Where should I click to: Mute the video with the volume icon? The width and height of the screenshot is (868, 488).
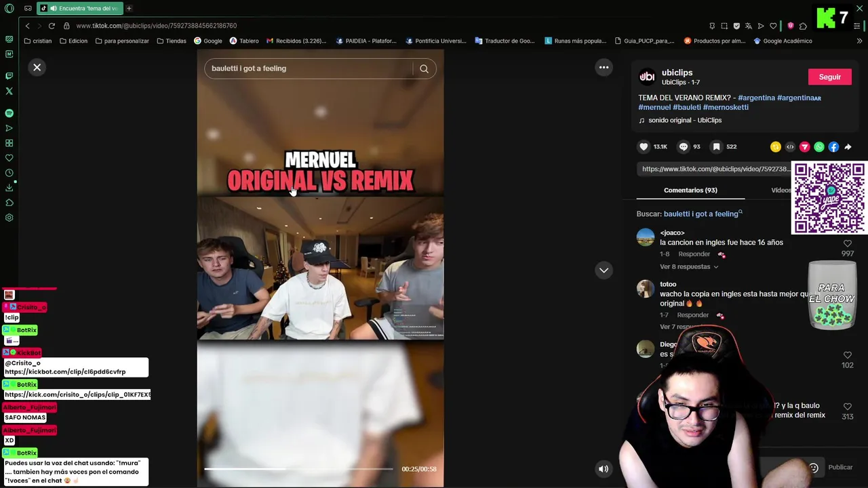(x=604, y=468)
